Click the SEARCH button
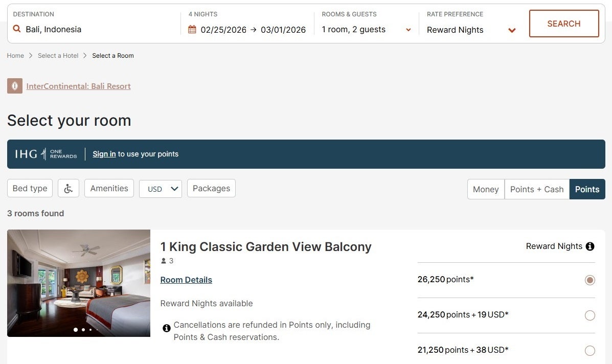 pos(564,24)
